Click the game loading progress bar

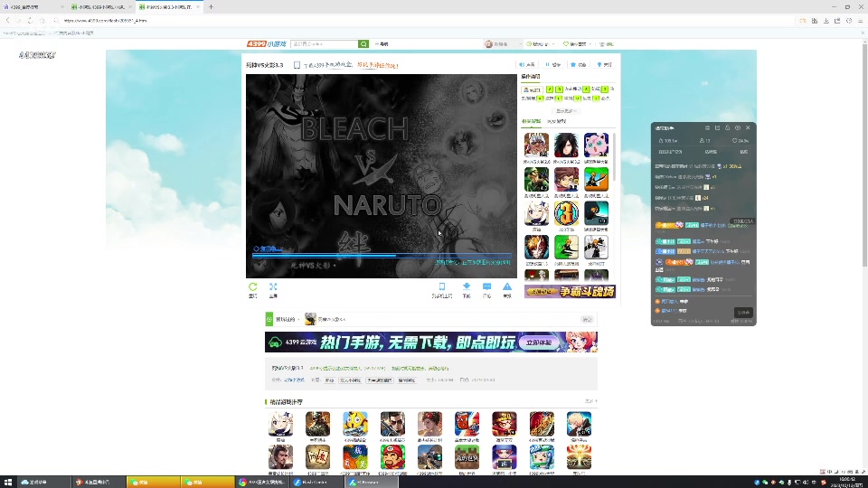click(382, 256)
